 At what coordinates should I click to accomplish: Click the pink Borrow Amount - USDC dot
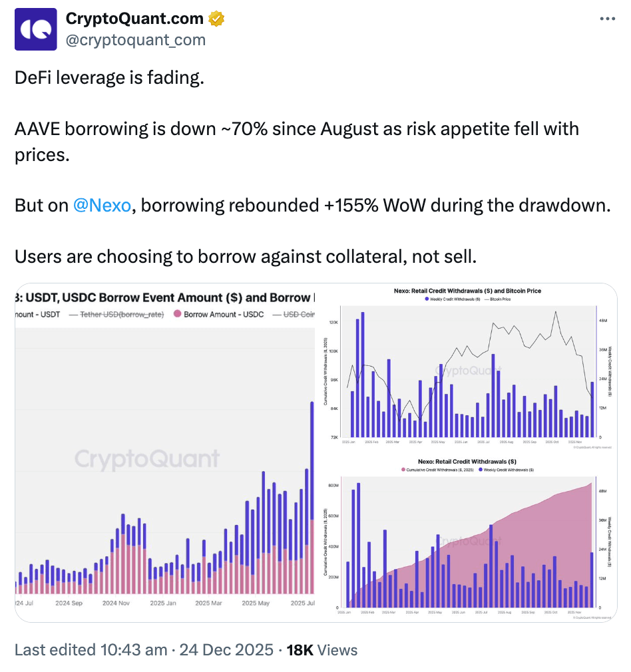177,314
